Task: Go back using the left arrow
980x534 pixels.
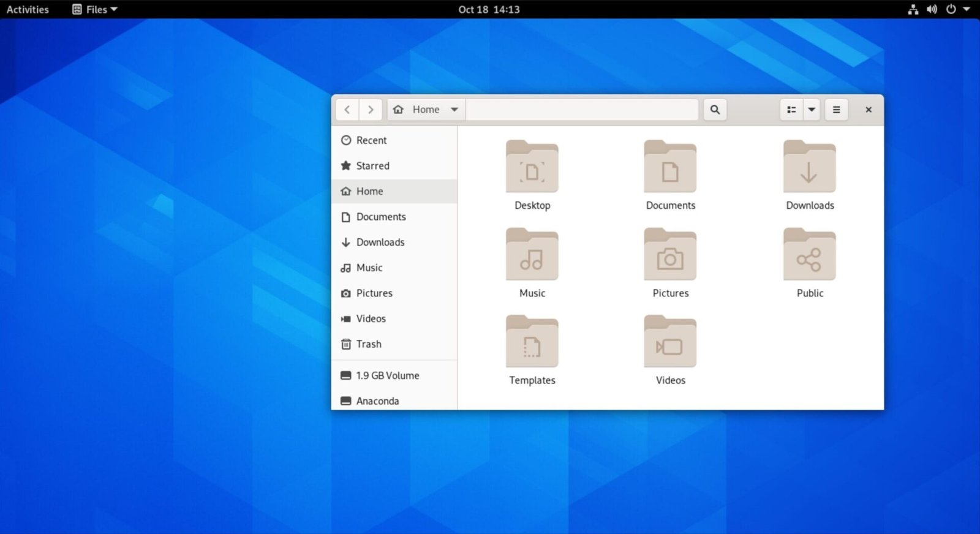Action: 347,110
